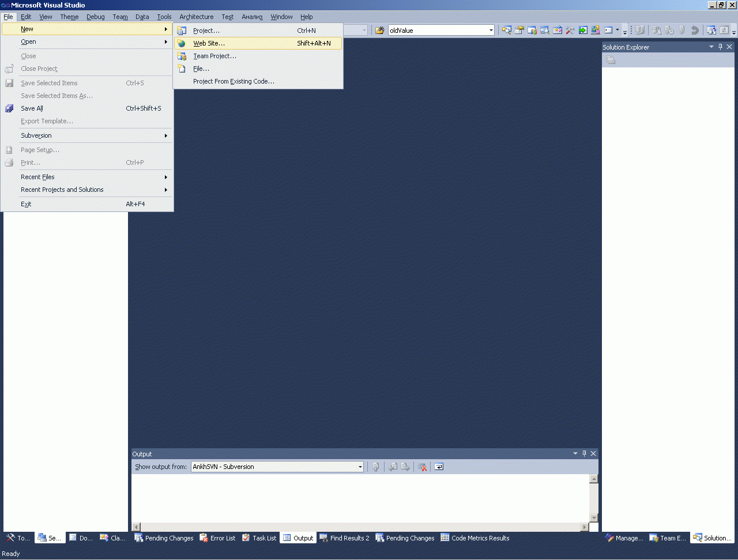Viewport: 738px width, 560px height.
Task: Click the Start Page green arrow icon
Action: click(x=583, y=31)
